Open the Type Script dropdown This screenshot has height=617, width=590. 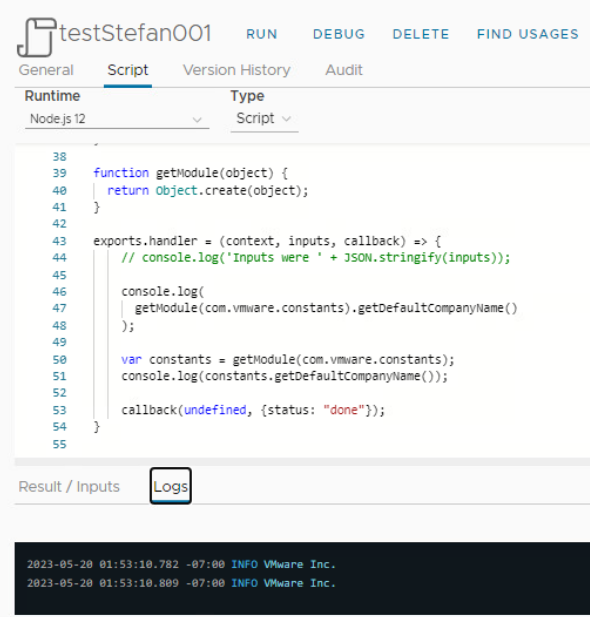pyautogui.click(x=264, y=118)
